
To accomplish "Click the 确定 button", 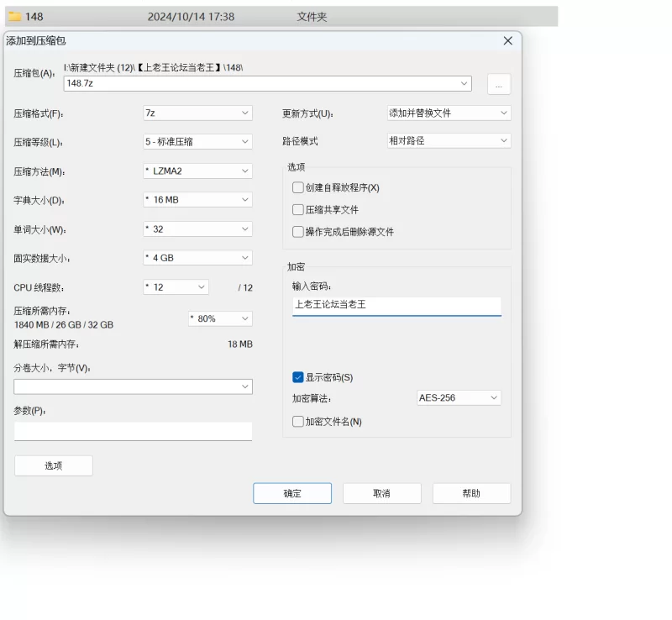I will (292, 493).
